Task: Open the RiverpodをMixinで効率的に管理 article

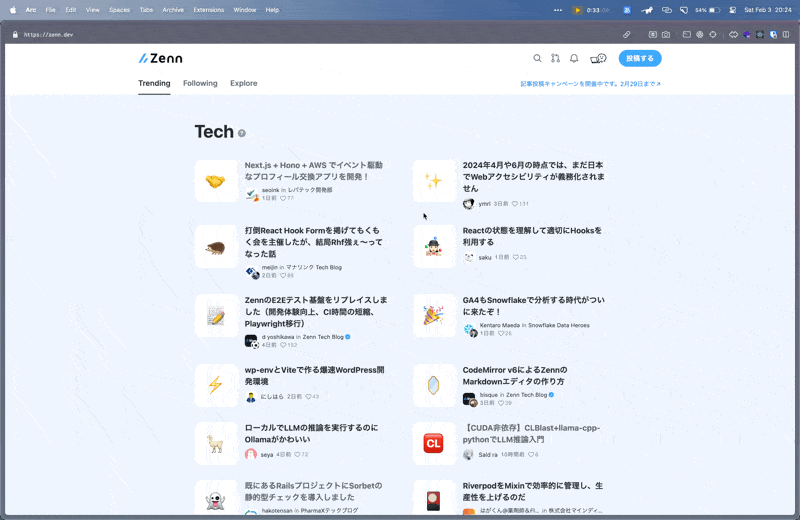Action: (x=533, y=491)
